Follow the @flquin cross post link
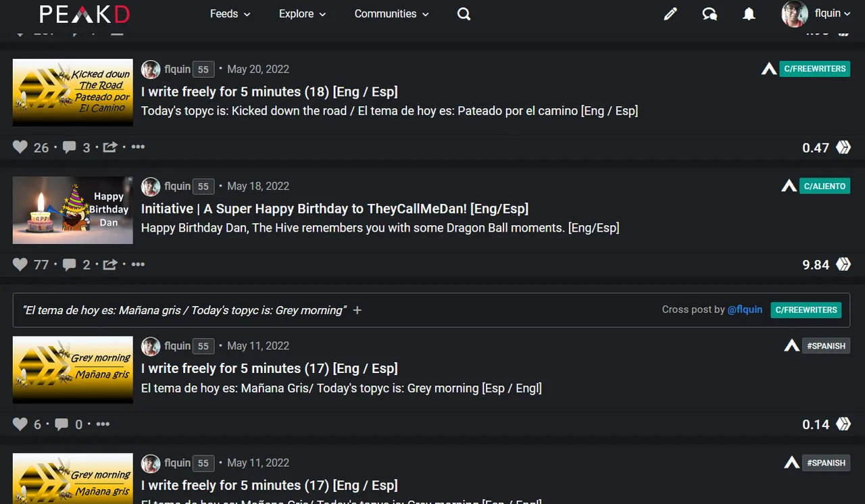Image resolution: width=865 pixels, height=504 pixels. [745, 309]
